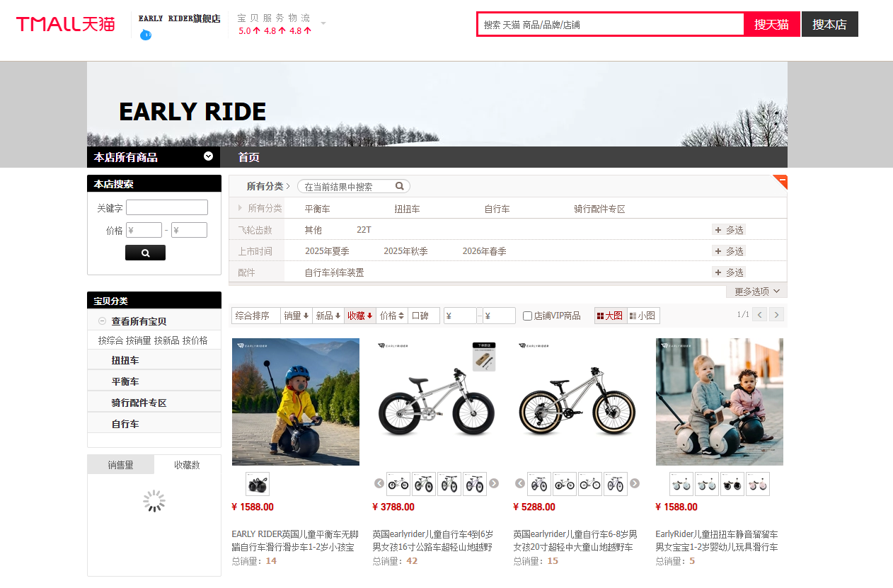Go to next page arrow
Viewport: 893px width, 588px height.
(x=777, y=315)
